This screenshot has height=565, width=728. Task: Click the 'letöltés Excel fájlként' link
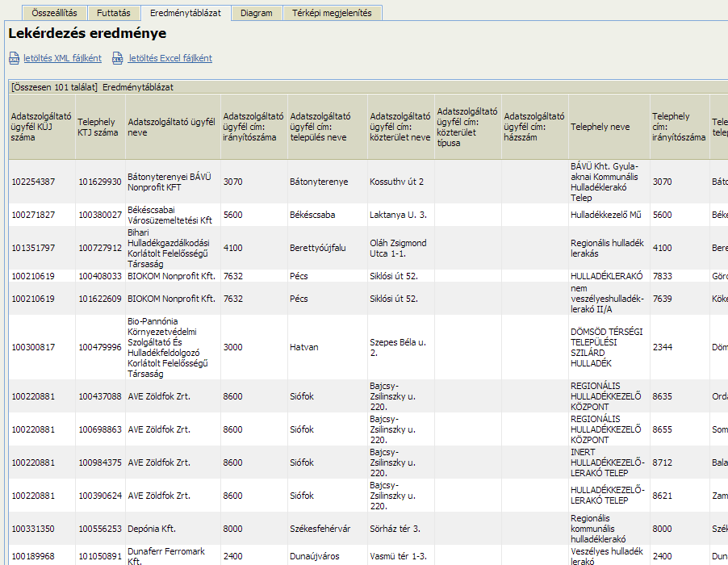pyautogui.click(x=170, y=58)
